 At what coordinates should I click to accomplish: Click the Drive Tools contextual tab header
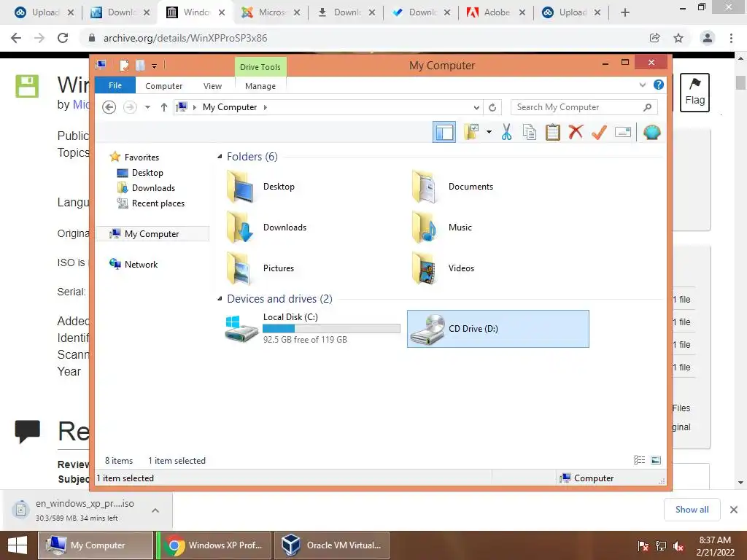click(260, 66)
